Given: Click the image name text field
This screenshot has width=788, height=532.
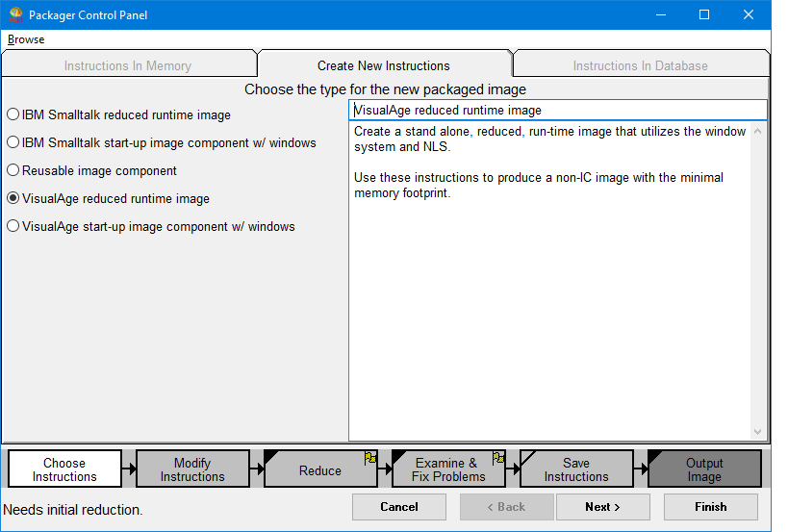Looking at the screenshot, I should point(557,110).
